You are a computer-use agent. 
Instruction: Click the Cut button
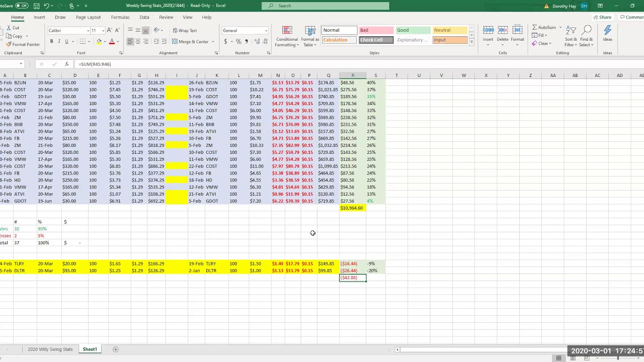13,28
